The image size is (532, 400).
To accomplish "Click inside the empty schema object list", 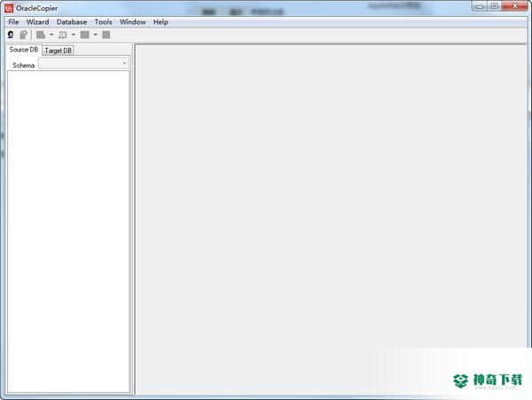I will (68, 231).
